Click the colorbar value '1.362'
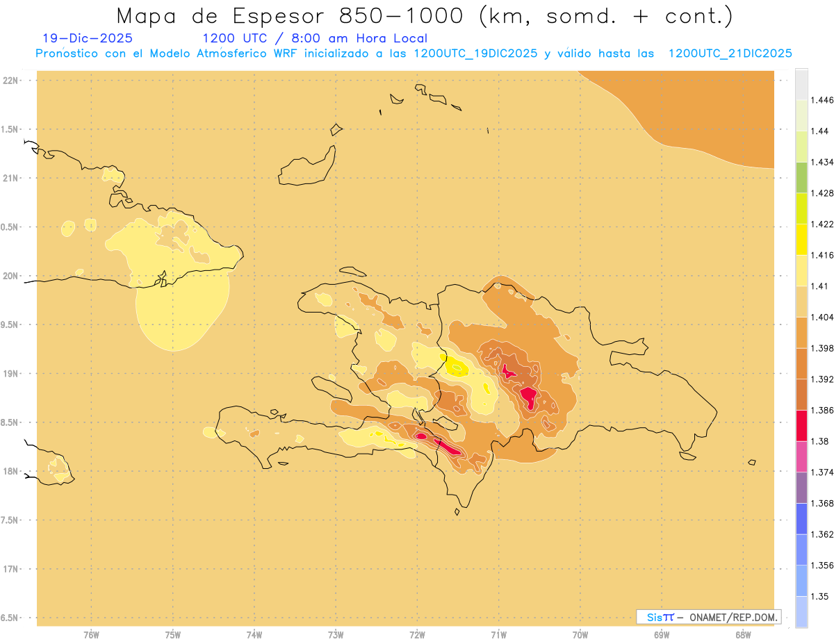 tap(821, 534)
